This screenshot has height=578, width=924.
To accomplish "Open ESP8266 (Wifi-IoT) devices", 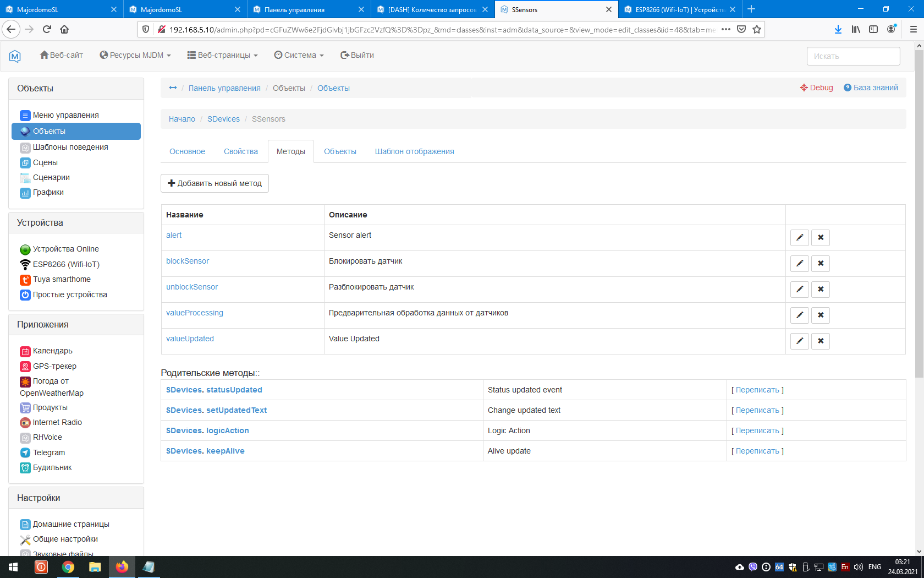I will click(66, 264).
